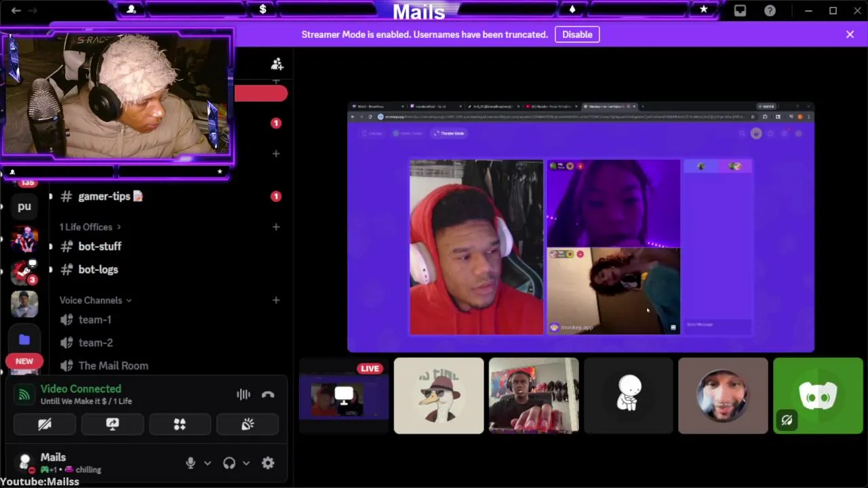Viewport: 868px width, 488px height.
Task: Open microphone input options dropdown
Action: (x=208, y=463)
